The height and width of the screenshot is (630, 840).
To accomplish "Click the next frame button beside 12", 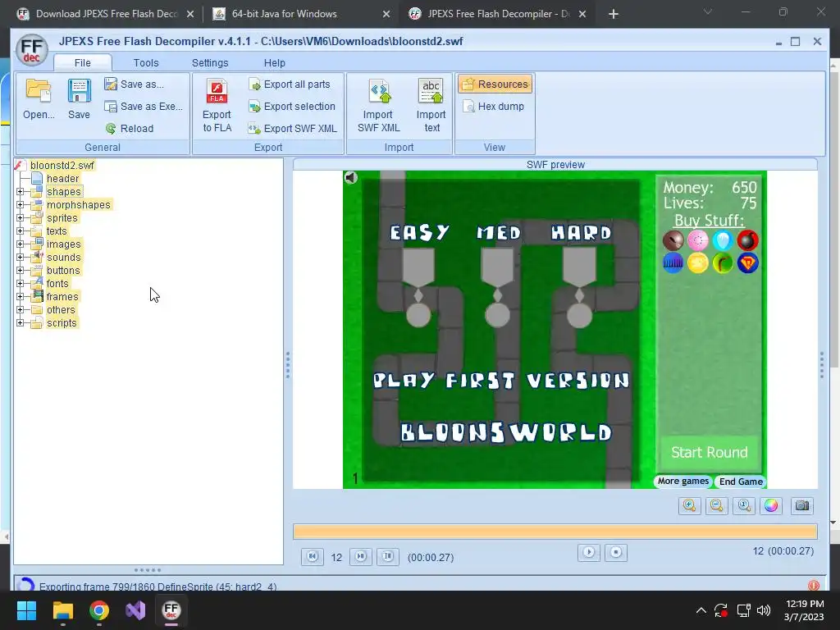I will 361,557.
